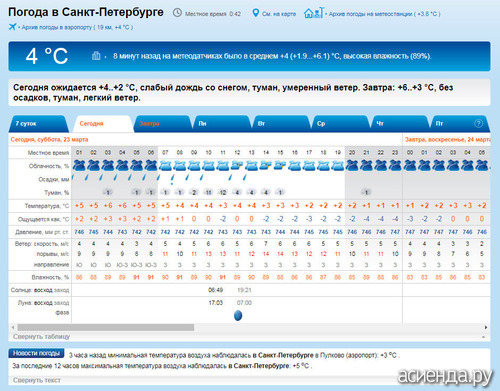The height and width of the screenshot is (391, 500).
Task: Click the large 4 °C current temperature
Action: [x=47, y=56]
